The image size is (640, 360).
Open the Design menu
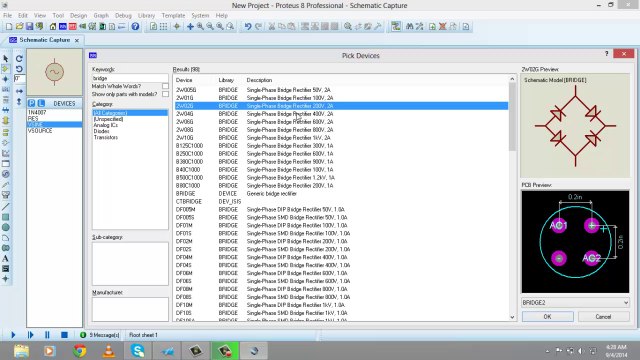tap(78, 16)
